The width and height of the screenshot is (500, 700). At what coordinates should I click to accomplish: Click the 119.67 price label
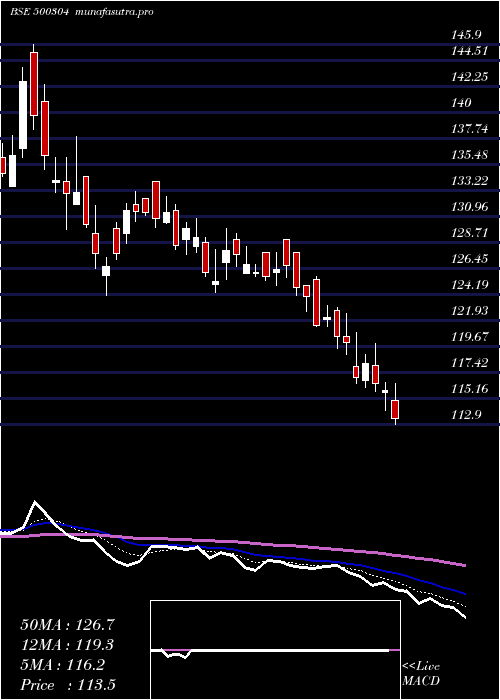[469, 337]
